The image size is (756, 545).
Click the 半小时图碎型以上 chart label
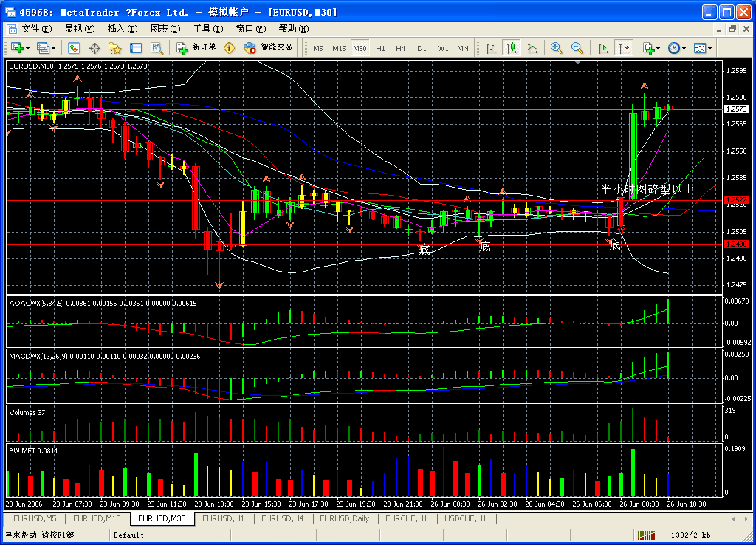647,189
